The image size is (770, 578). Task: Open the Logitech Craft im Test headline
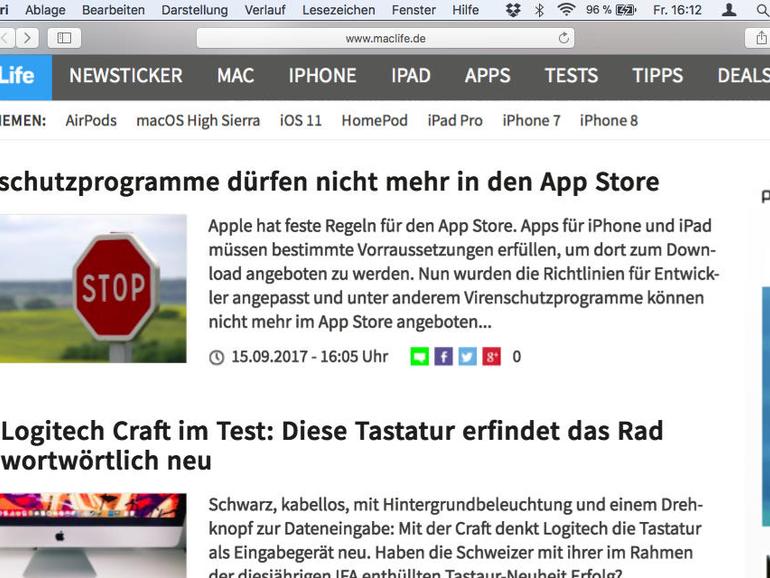click(x=332, y=445)
